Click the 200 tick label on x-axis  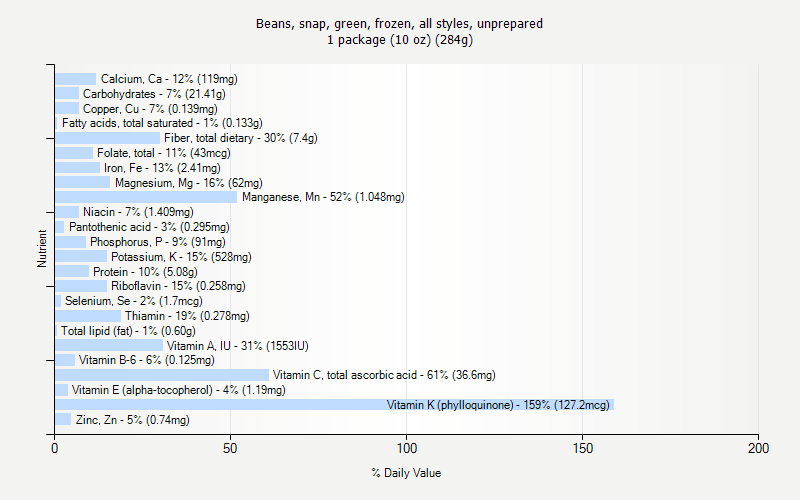pyautogui.click(x=759, y=448)
